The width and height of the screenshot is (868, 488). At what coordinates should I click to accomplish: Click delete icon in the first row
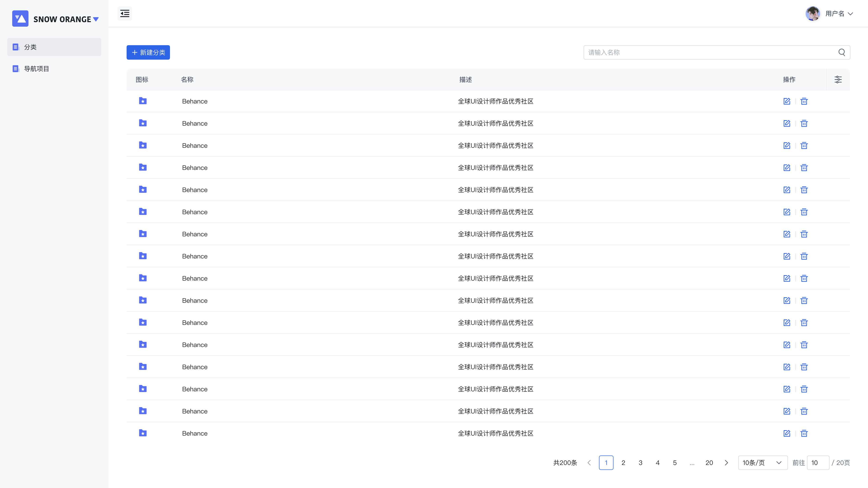tap(804, 101)
